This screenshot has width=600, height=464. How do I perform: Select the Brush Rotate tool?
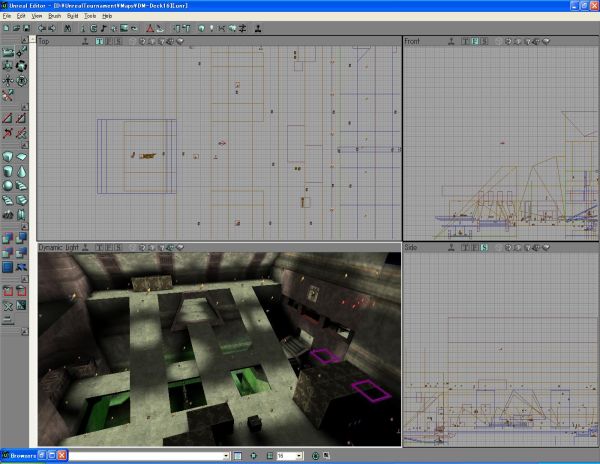21,66
